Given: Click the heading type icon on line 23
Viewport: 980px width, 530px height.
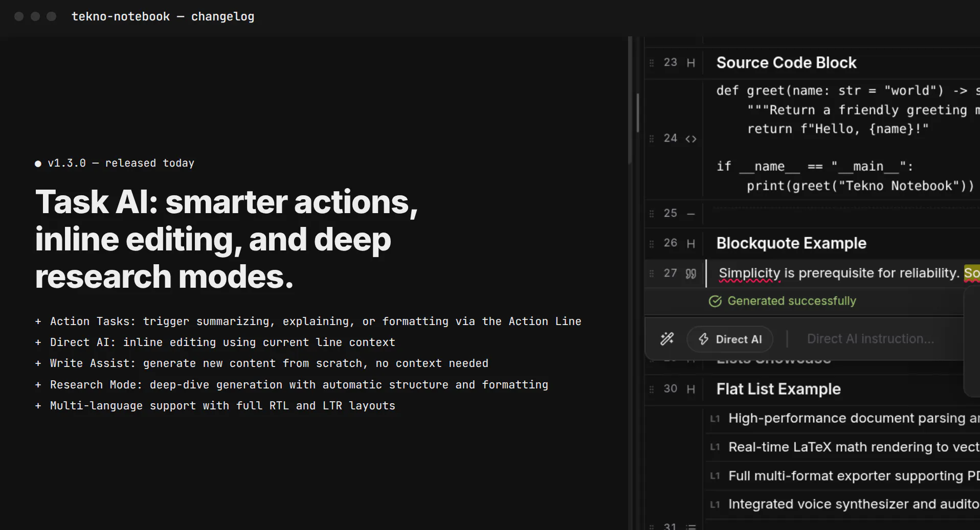Looking at the screenshot, I should click(x=691, y=63).
